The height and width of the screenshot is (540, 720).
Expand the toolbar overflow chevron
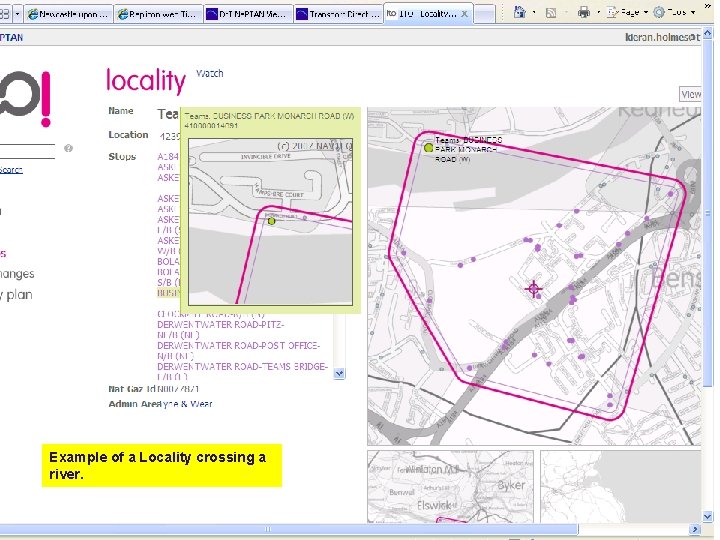(x=708, y=6)
